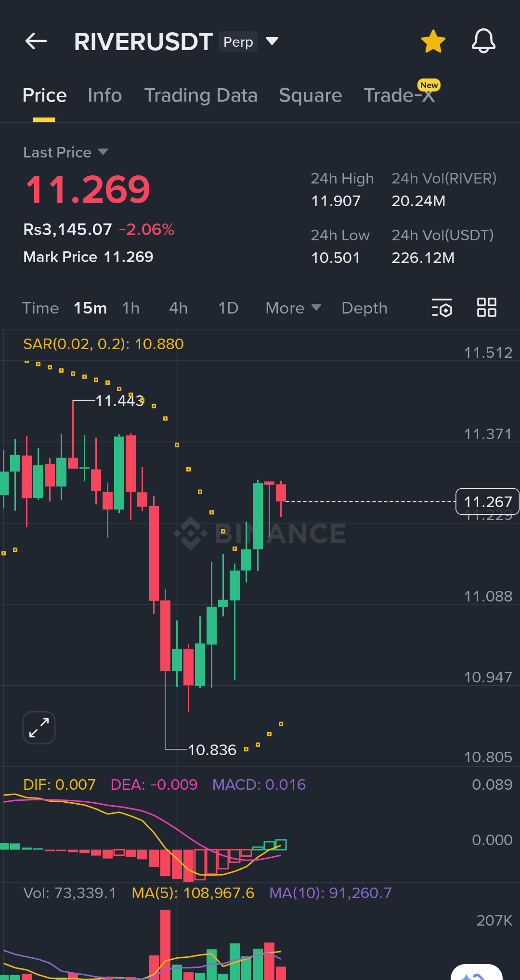
Task: Tap the current price tag 11.267
Action: click(487, 501)
